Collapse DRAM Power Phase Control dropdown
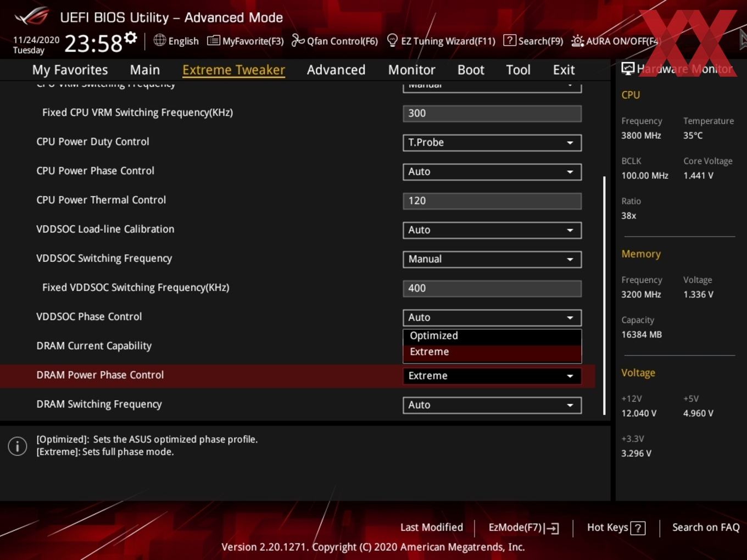This screenshot has height=560, width=747. 492,376
